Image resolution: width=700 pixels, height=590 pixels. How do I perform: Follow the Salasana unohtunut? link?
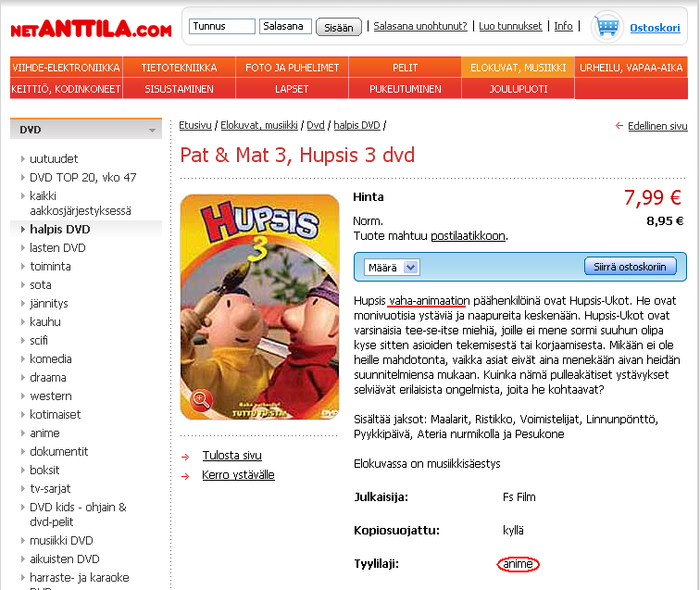pyautogui.click(x=420, y=26)
